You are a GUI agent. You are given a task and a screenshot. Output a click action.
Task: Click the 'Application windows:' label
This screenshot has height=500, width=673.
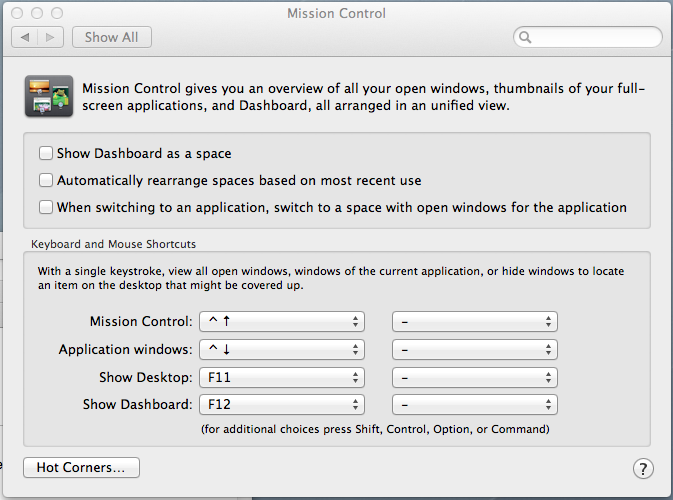125,349
